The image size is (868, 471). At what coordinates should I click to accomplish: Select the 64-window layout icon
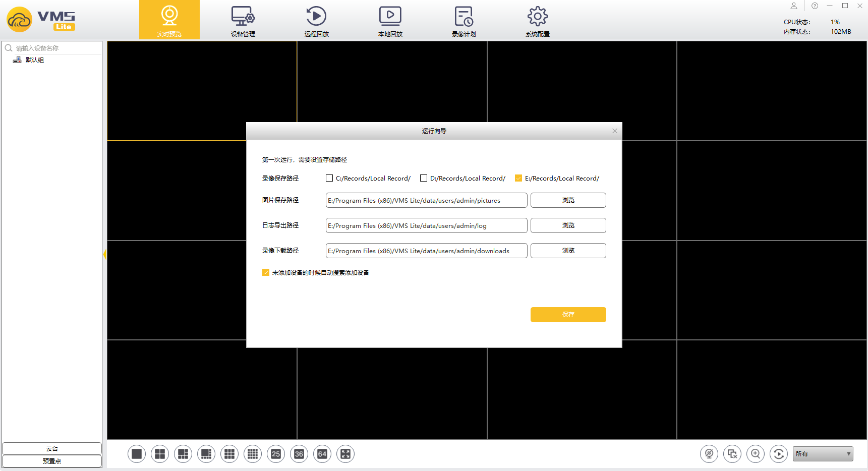pyautogui.click(x=322, y=454)
